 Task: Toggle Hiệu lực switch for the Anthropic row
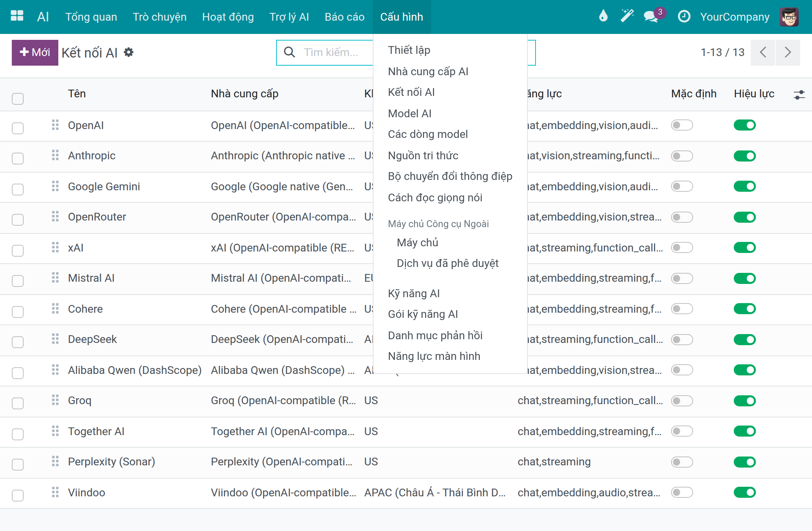coord(745,156)
